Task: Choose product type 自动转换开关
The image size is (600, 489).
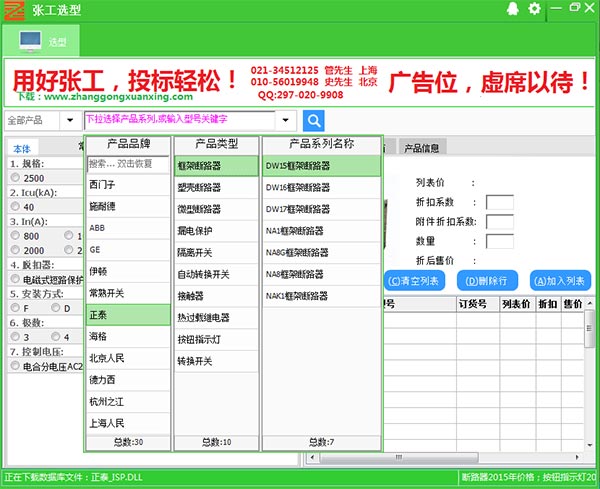Action: 217,274
